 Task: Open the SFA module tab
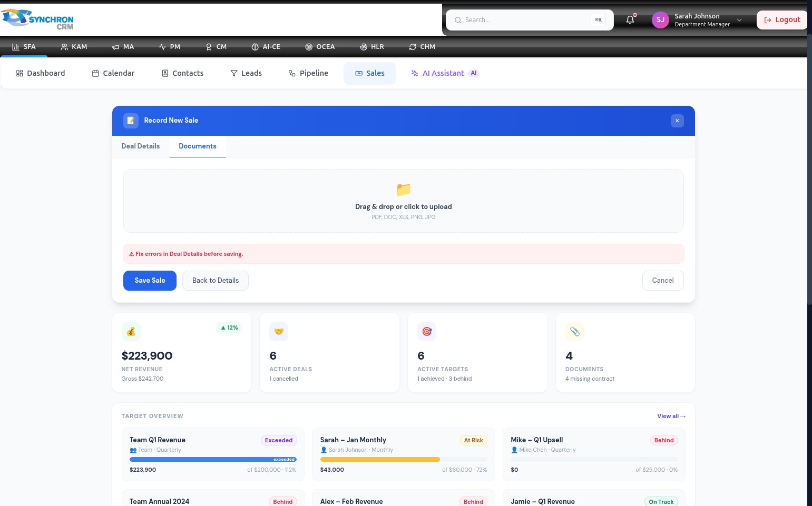24,47
